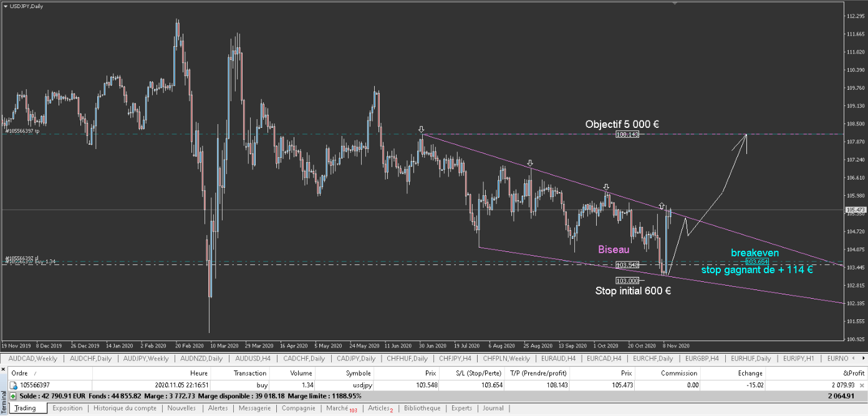The width and height of the screenshot is (868, 416).
Task: Open the Alertes tab in terminal
Action: click(x=218, y=408)
